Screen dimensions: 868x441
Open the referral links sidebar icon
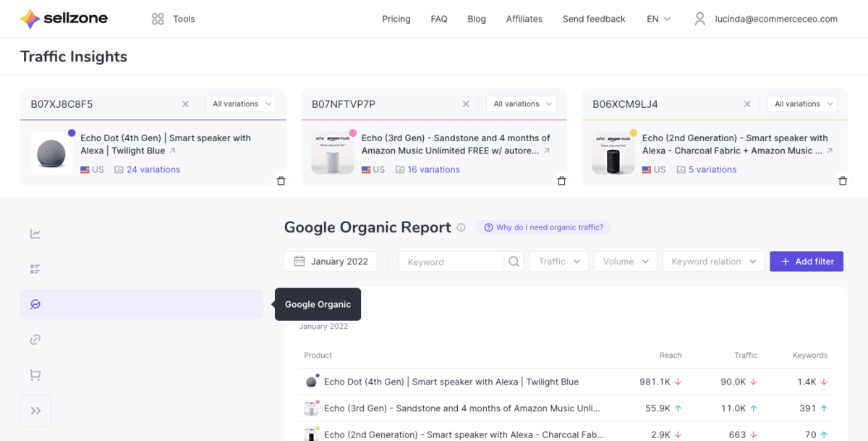pyautogui.click(x=35, y=340)
